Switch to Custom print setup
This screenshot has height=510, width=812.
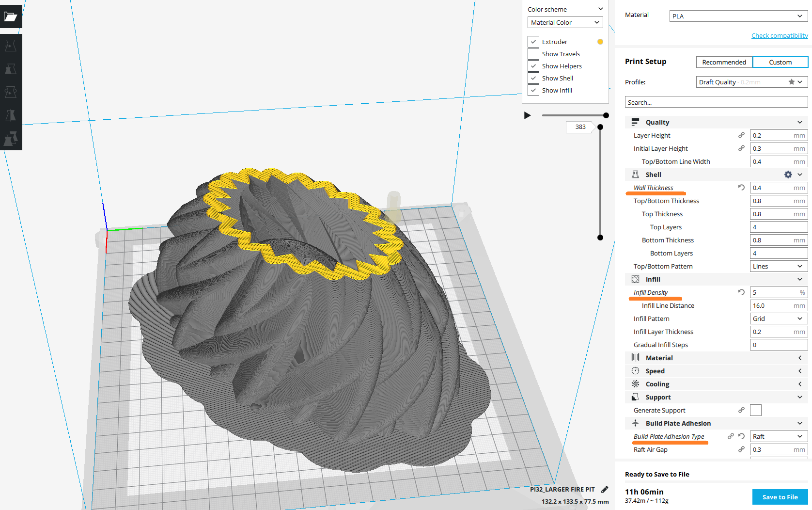point(780,62)
